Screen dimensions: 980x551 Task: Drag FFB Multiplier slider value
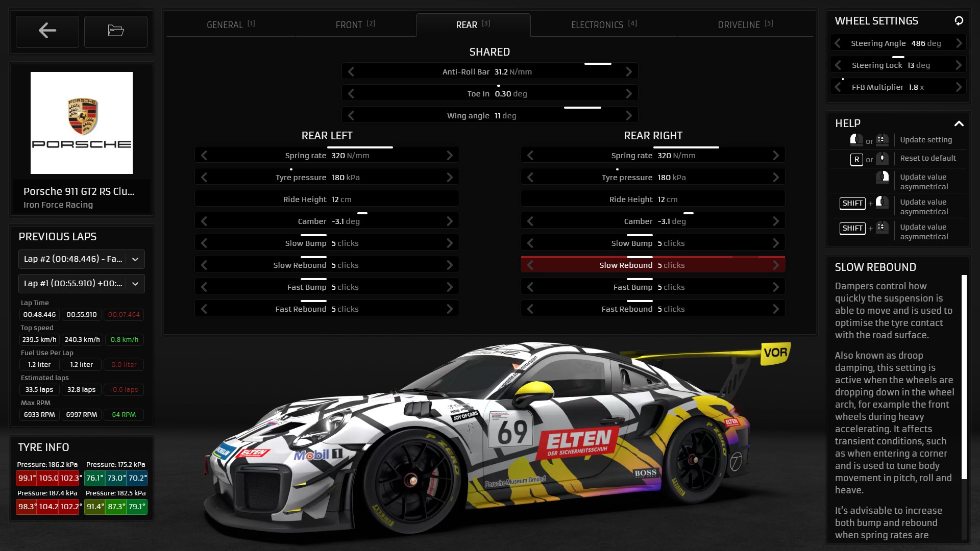click(x=843, y=78)
